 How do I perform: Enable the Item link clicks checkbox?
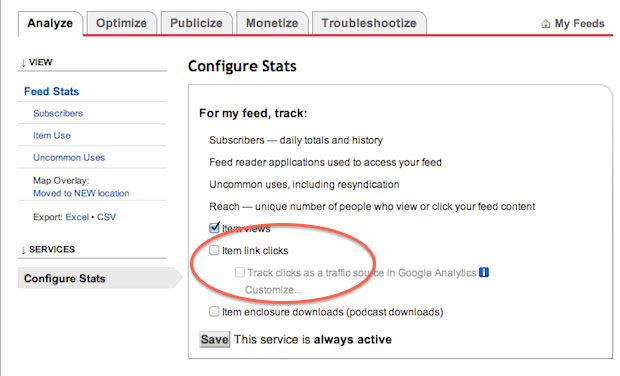point(214,250)
